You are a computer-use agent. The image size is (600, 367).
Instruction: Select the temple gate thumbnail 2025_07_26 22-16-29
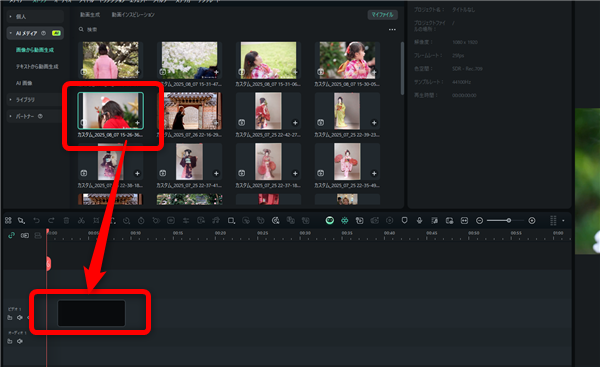(189, 111)
